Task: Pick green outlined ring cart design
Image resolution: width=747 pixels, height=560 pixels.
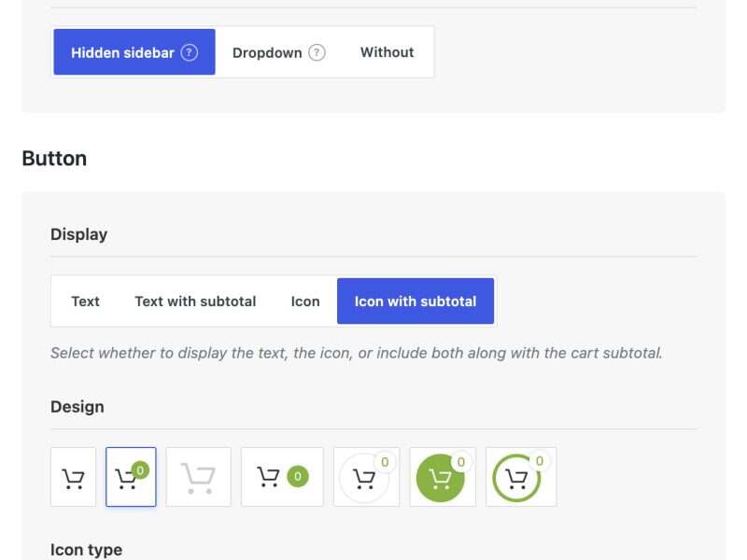Action: pos(521,477)
